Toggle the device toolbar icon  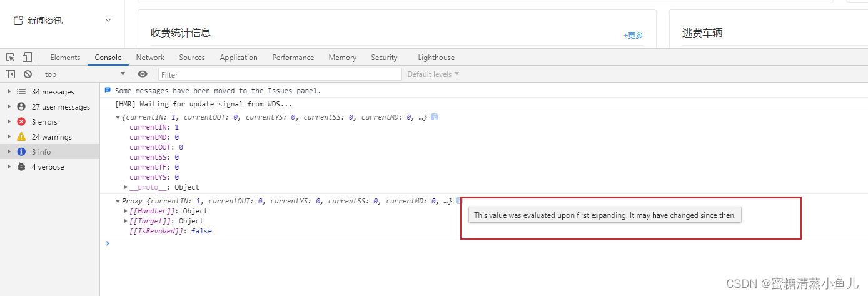(x=27, y=57)
